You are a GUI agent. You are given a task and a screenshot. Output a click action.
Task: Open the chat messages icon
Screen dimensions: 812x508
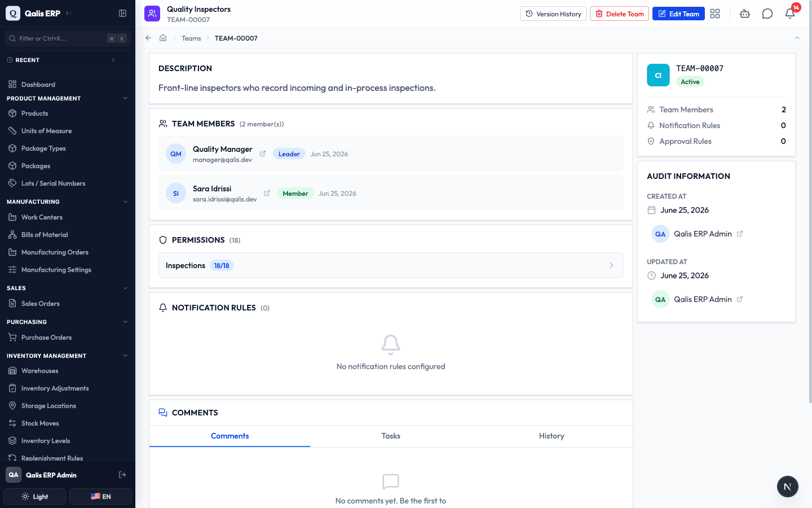click(767, 14)
